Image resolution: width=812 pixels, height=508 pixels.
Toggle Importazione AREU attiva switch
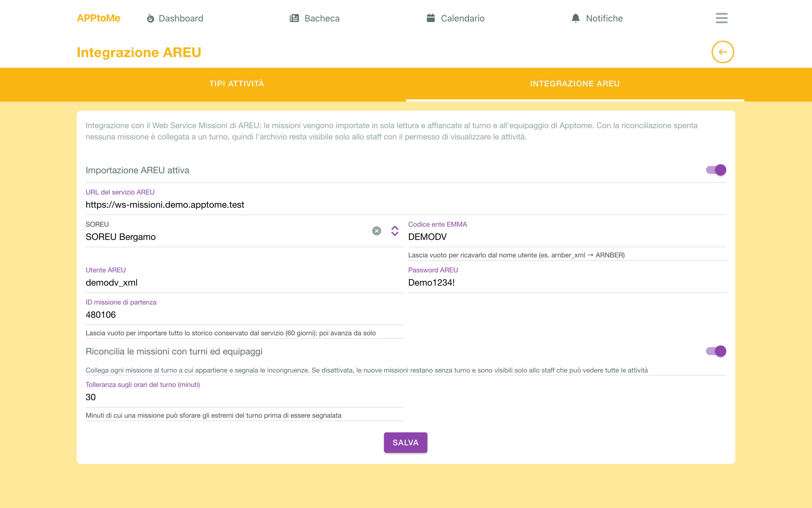(x=716, y=170)
